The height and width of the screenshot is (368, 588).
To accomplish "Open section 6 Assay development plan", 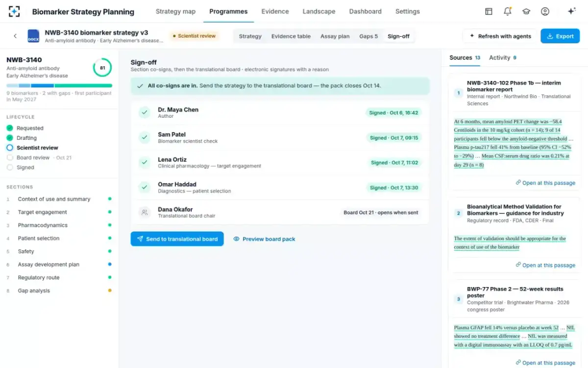I will click(59, 264).
